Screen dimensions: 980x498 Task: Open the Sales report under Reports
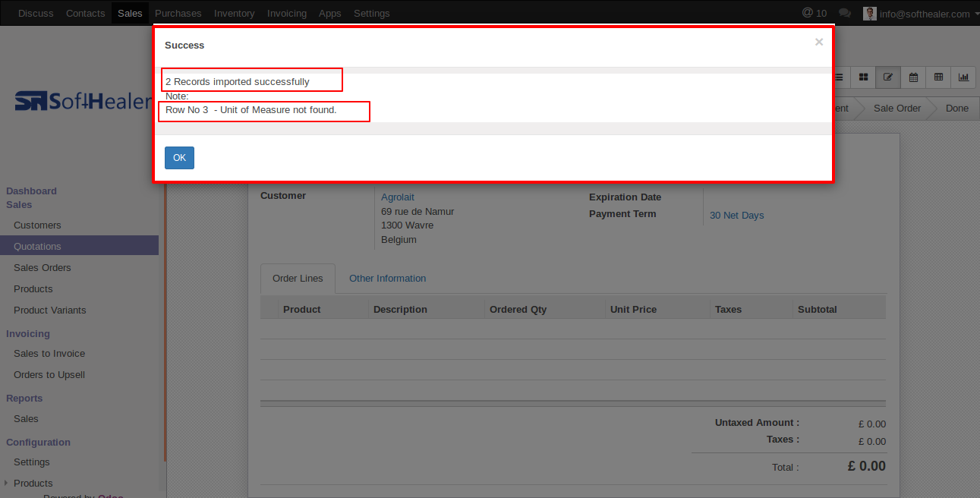(26, 418)
